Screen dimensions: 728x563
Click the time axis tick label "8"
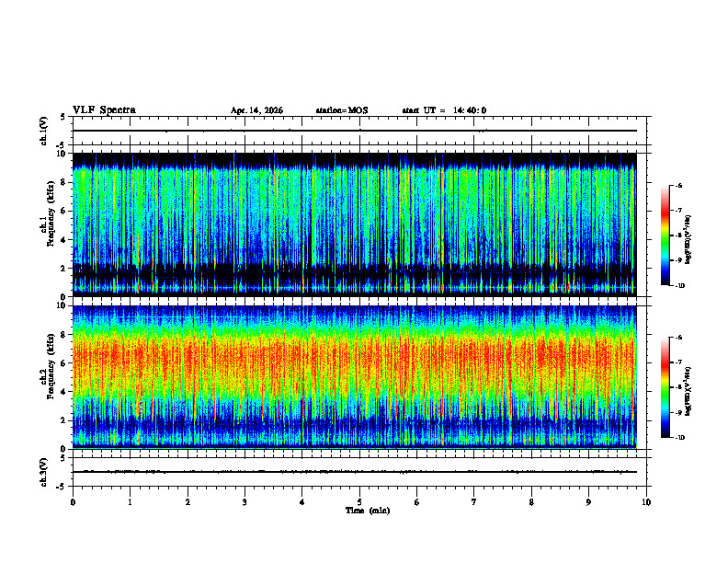click(x=531, y=502)
